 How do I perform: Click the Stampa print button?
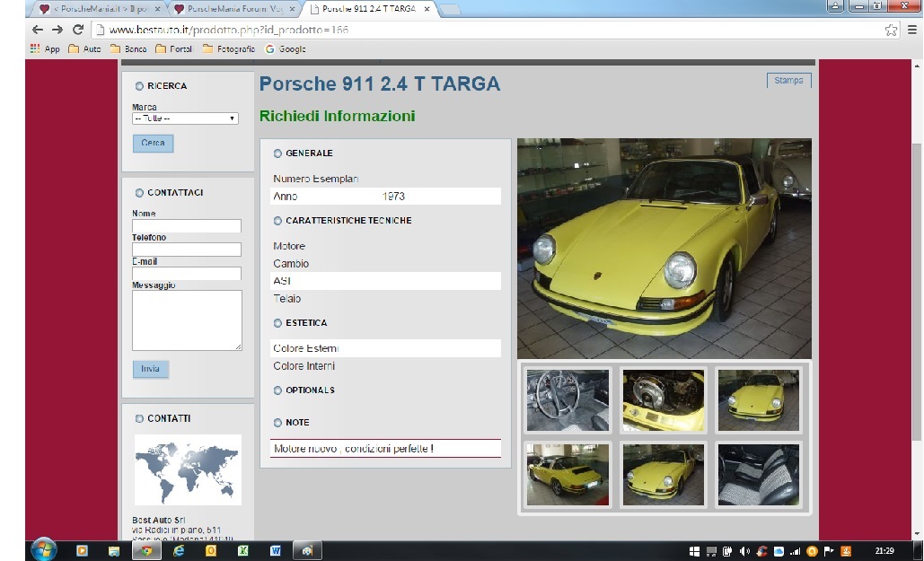789,80
